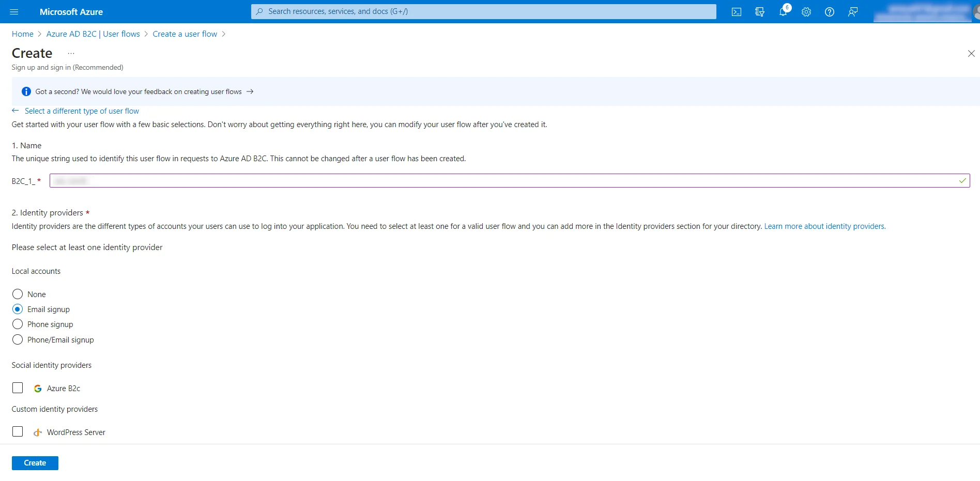Click the feedback information icon in the banner
The height and width of the screenshot is (481, 980).
26,91
